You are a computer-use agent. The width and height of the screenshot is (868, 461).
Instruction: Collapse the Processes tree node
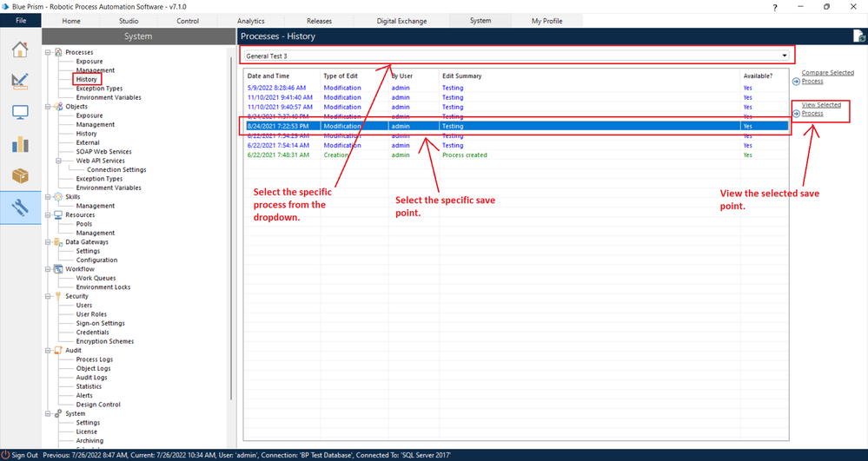click(x=48, y=52)
